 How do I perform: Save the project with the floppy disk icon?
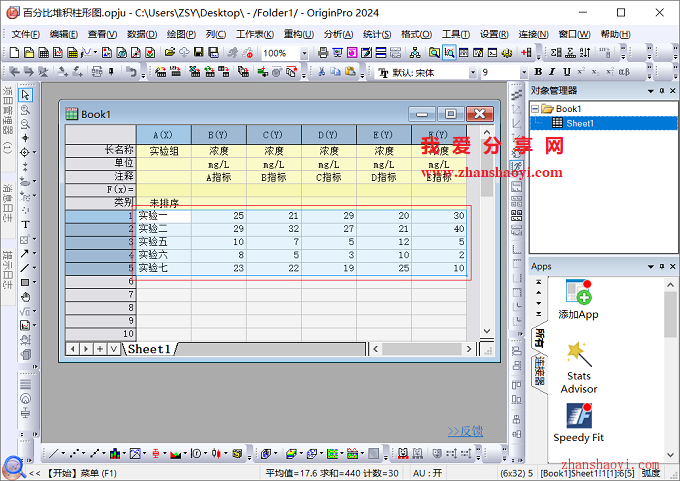point(199,52)
